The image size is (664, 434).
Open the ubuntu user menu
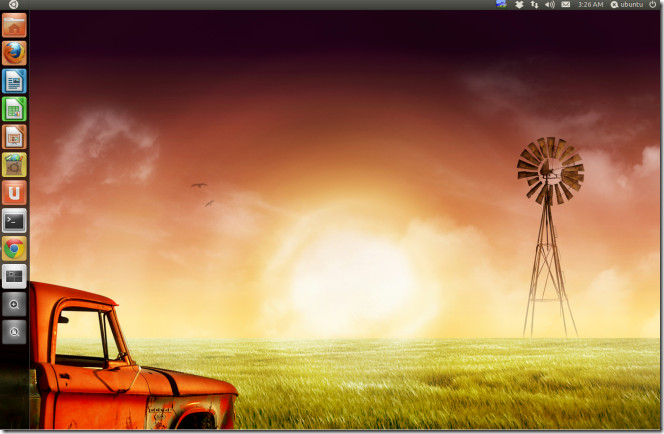(627, 5)
